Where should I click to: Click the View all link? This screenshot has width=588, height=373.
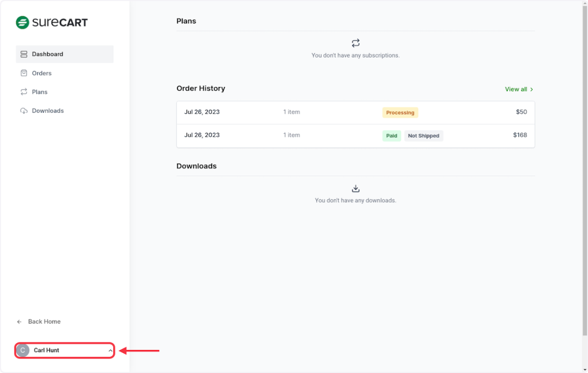516,89
